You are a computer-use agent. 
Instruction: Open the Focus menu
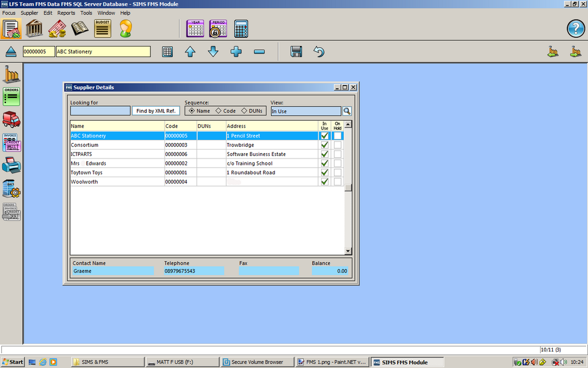click(9, 13)
